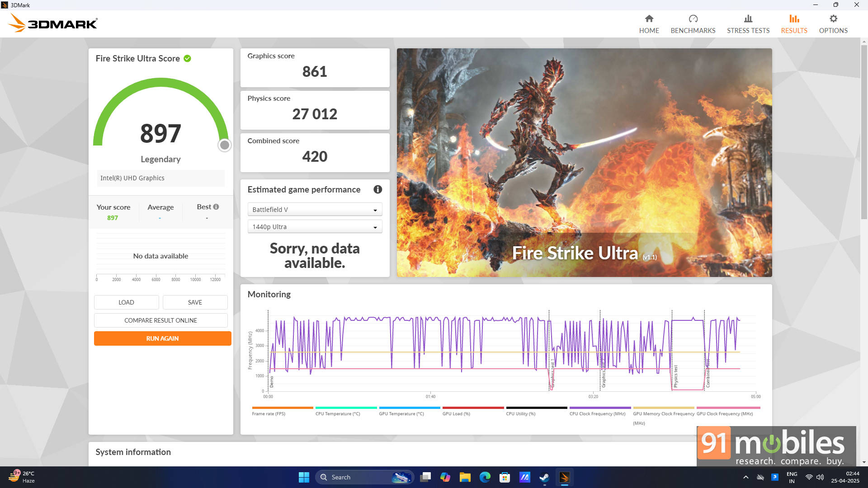Open Steam from the taskbar
The width and height of the screenshot is (868, 488).
(544, 477)
